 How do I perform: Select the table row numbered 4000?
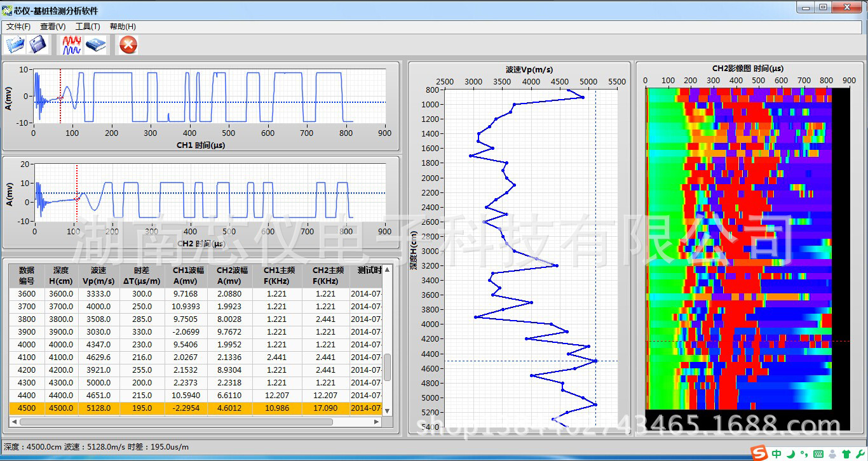coord(27,345)
